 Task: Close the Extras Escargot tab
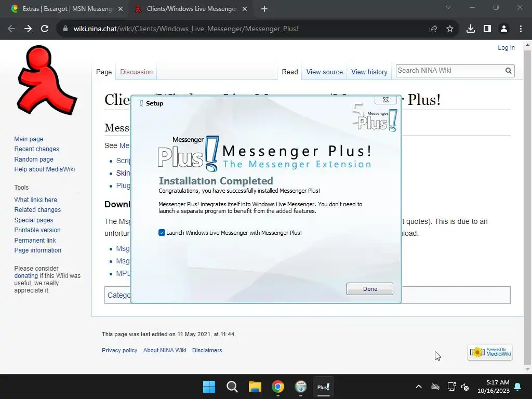pos(121,9)
